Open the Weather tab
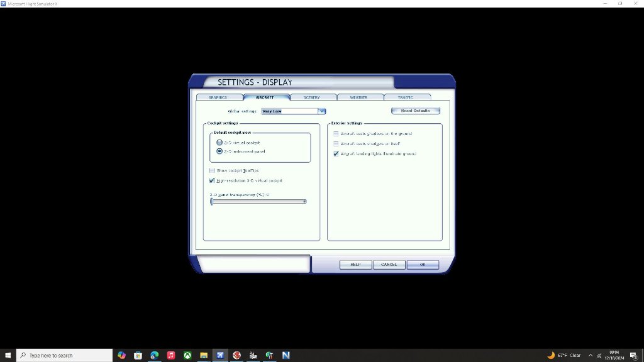The image size is (644, 362). pyautogui.click(x=358, y=97)
